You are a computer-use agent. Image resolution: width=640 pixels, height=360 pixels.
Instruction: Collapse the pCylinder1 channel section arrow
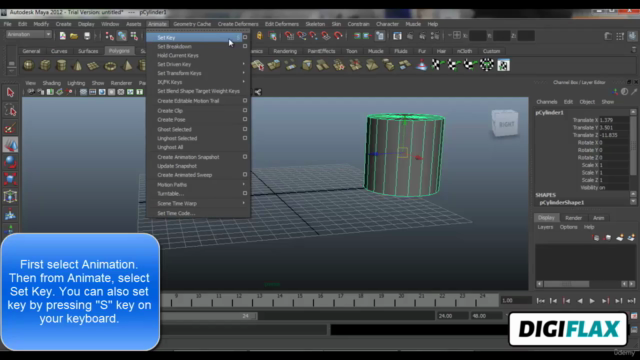point(633,112)
